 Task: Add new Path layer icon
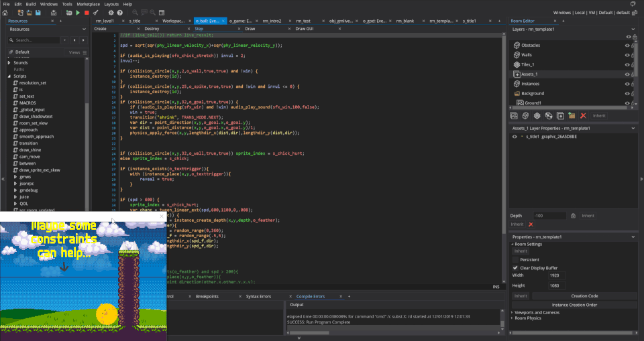pos(548,116)
